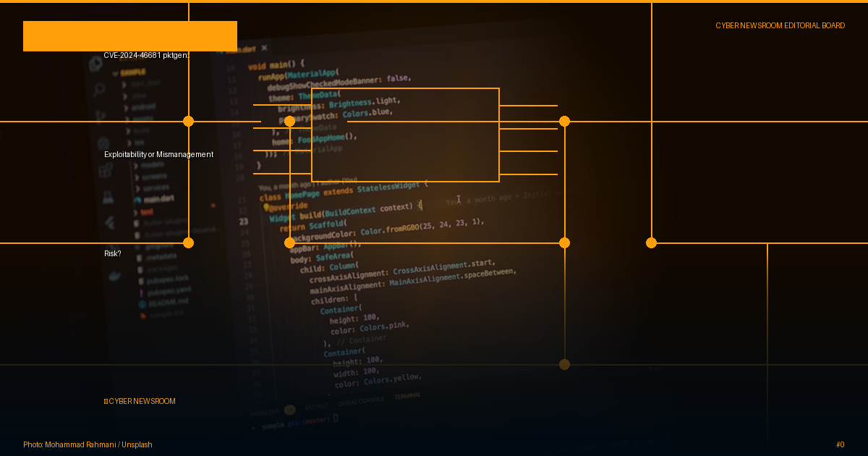Open pubspec.yaml in the file tree
868x456 pixels.
pyautogui.click(x=164, y=291)
